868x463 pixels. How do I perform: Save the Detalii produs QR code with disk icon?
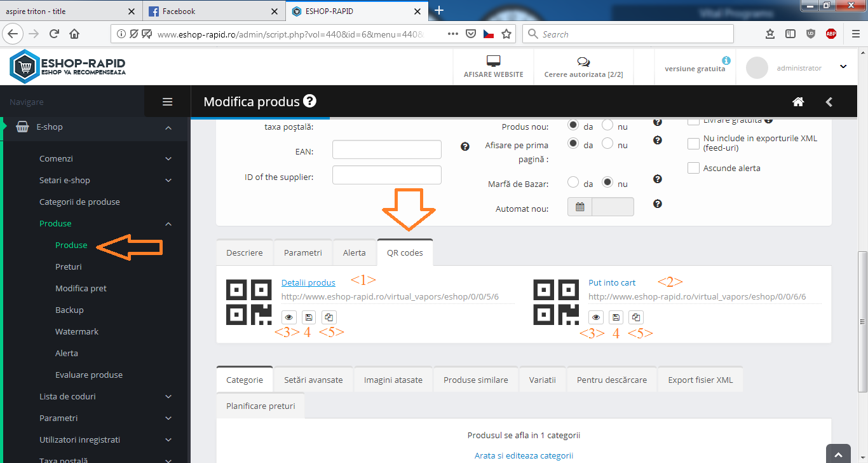308,317
